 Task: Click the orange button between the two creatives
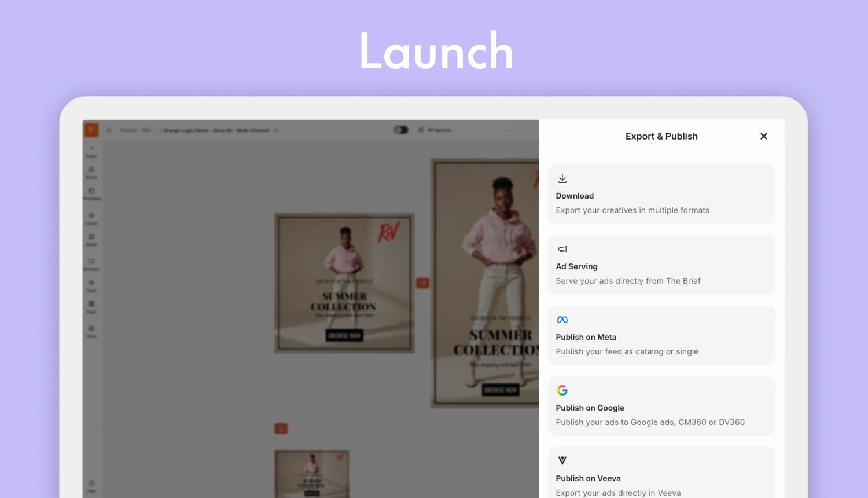(422, 283)
